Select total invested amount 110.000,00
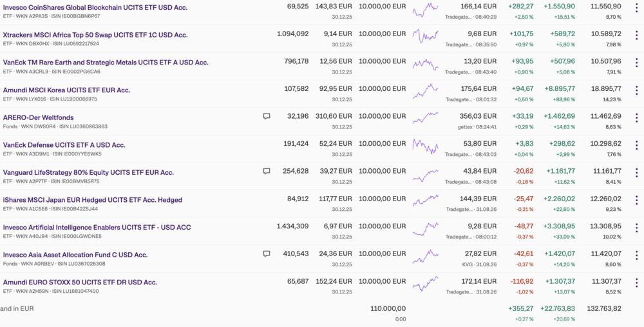644x327 pixels. tap(388, 308)
